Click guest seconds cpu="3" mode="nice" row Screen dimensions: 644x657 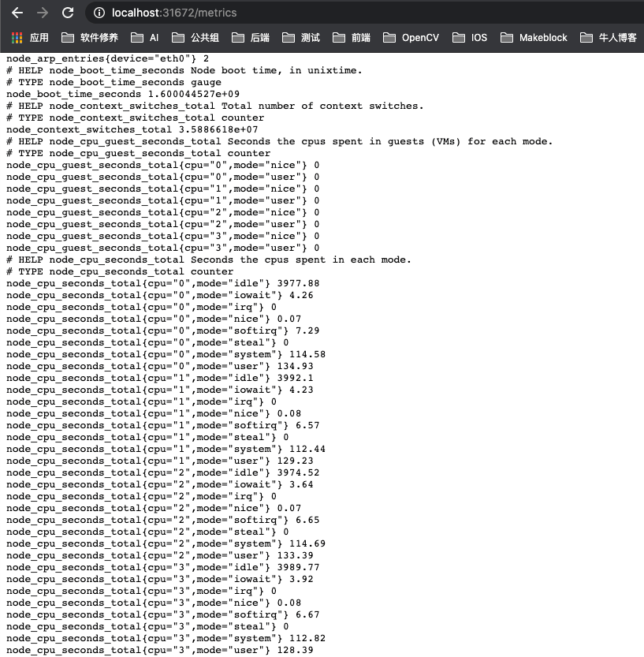[x=163, y=236]
